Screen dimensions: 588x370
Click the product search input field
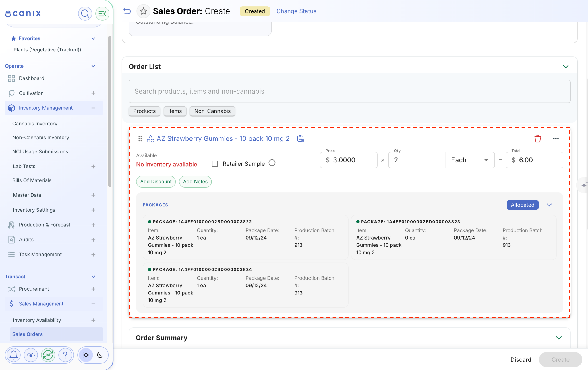point(349,91)
